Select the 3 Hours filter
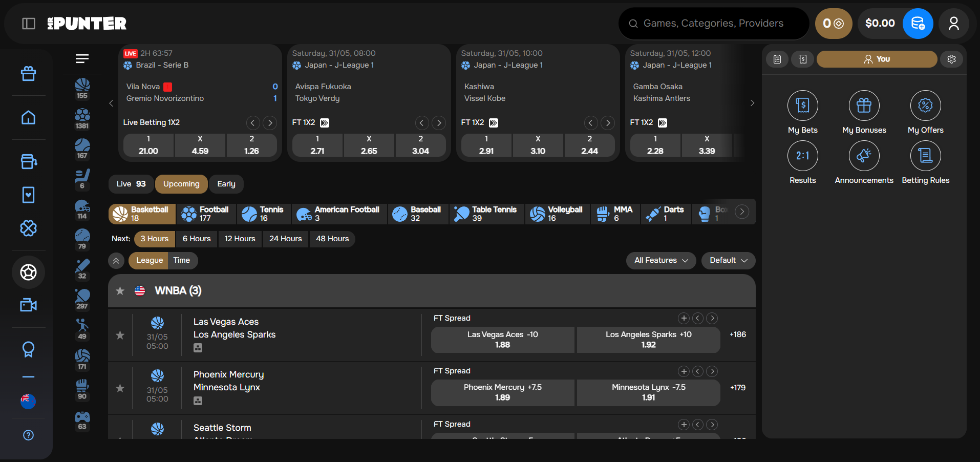Screen dimensions: 980x462 155,239
